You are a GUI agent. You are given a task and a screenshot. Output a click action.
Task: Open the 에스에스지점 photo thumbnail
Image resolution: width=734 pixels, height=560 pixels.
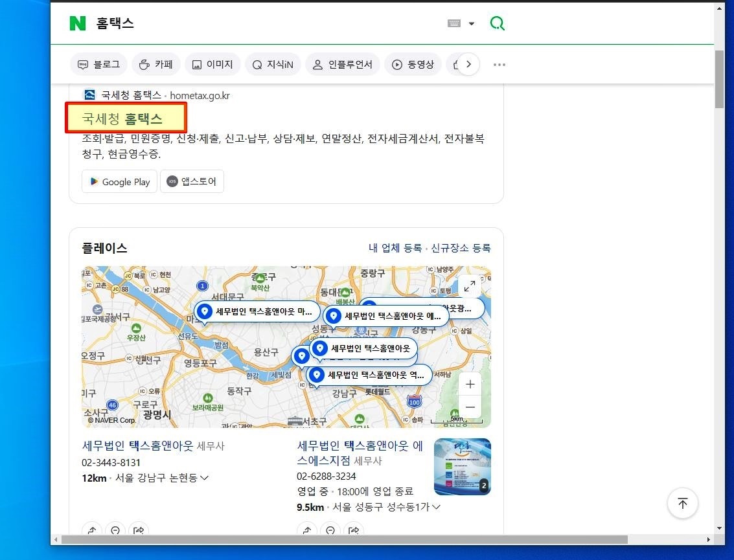(x=462, y=466)
